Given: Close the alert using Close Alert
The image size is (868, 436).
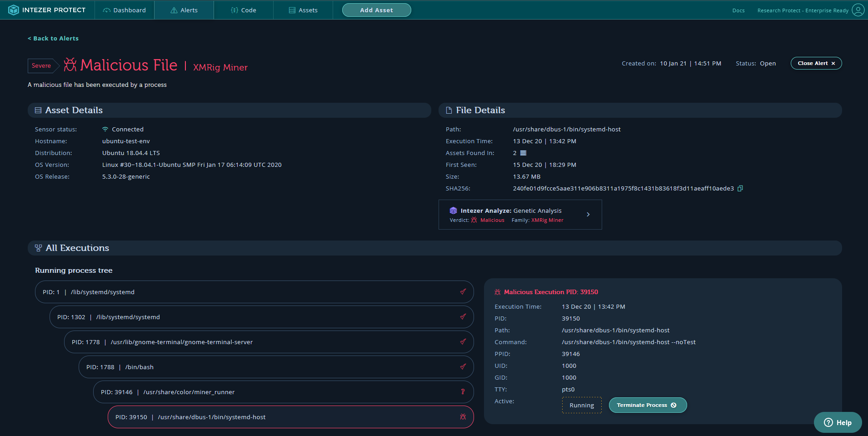Looking at the screenshot, I should point(816,63).
